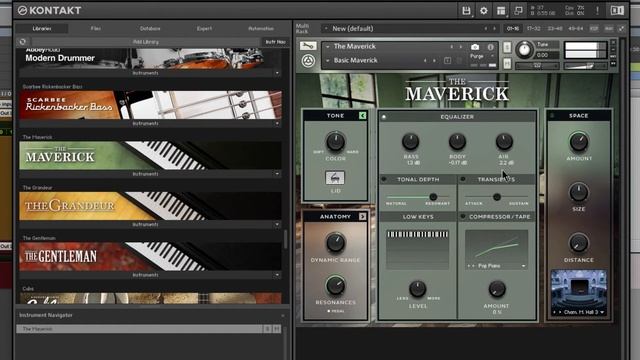
Task: Toggle the Equalizer on/off LED
Action: click(x=384, y=117)
